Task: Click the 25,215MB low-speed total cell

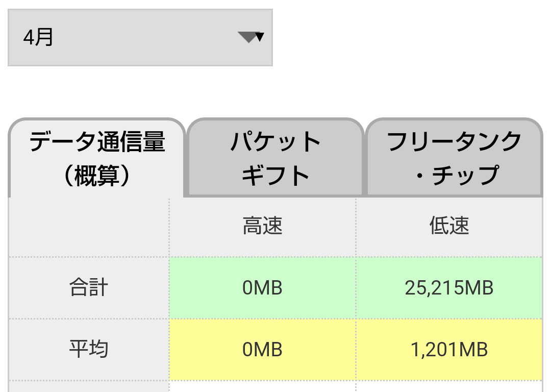Action: pos(449,288)
